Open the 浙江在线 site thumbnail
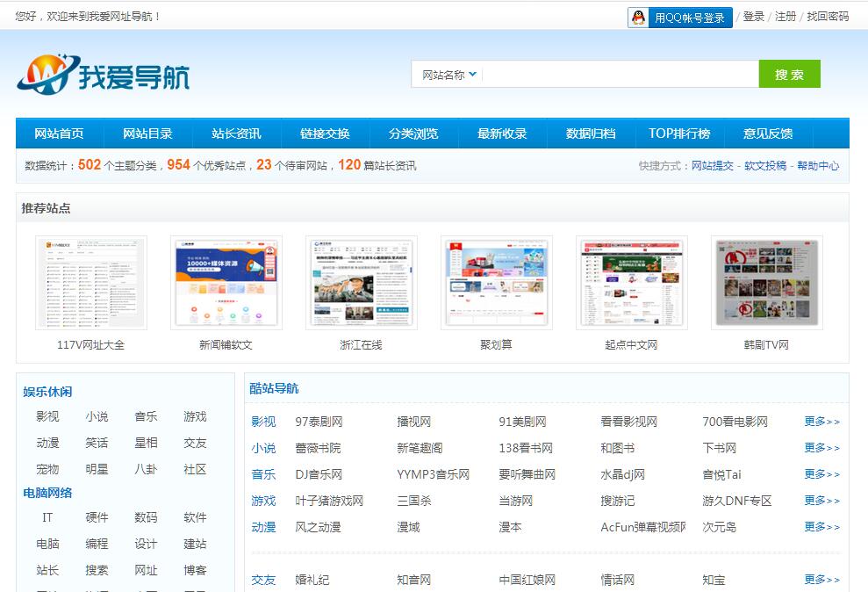 [362, 283]
